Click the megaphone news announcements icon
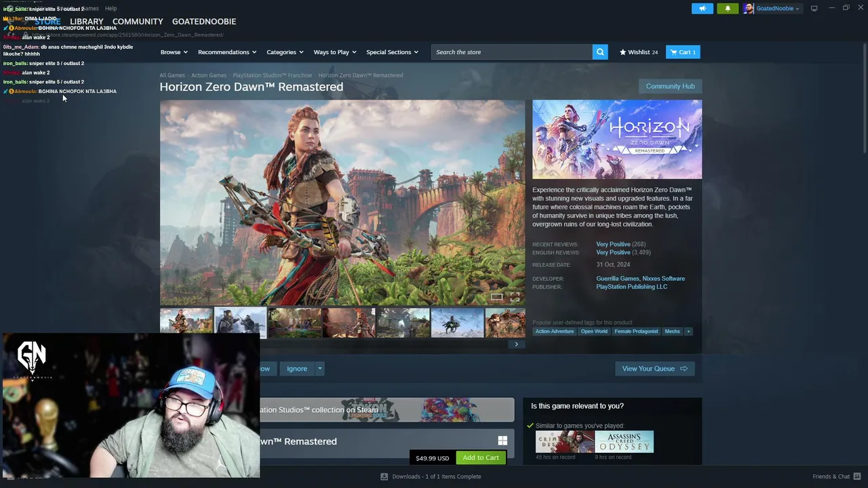 [703, 8]
